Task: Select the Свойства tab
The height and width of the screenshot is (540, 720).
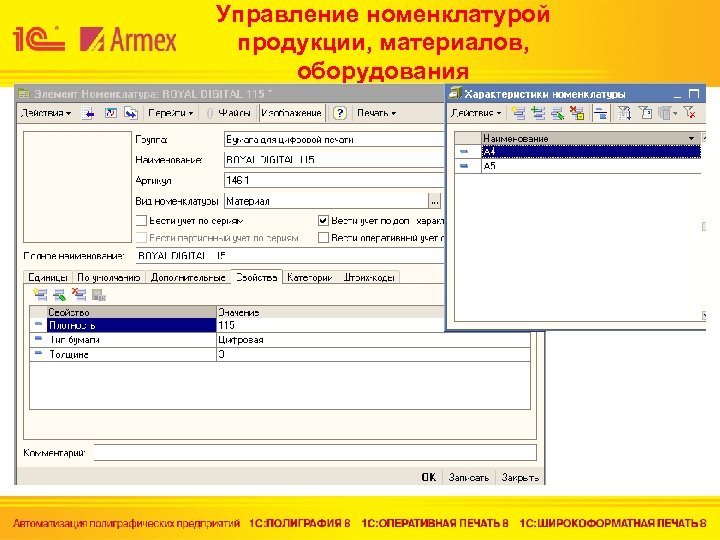Action: (x=256, y=277)
